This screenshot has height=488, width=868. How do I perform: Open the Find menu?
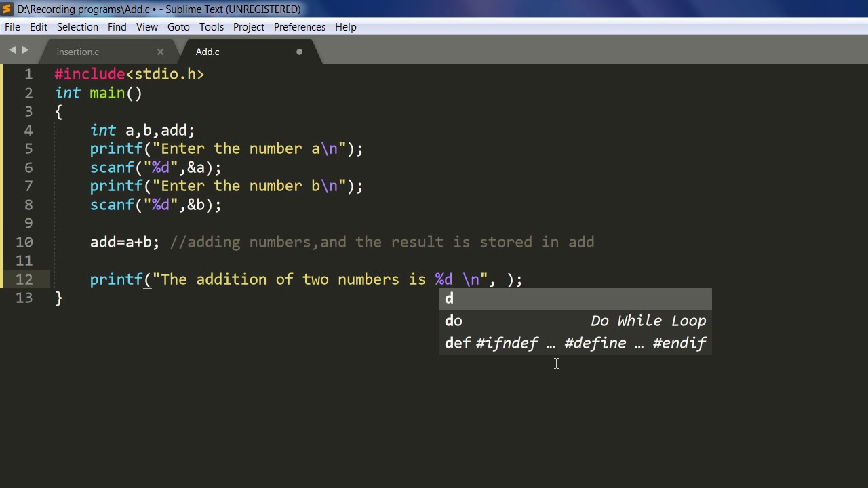coord(117,27)
